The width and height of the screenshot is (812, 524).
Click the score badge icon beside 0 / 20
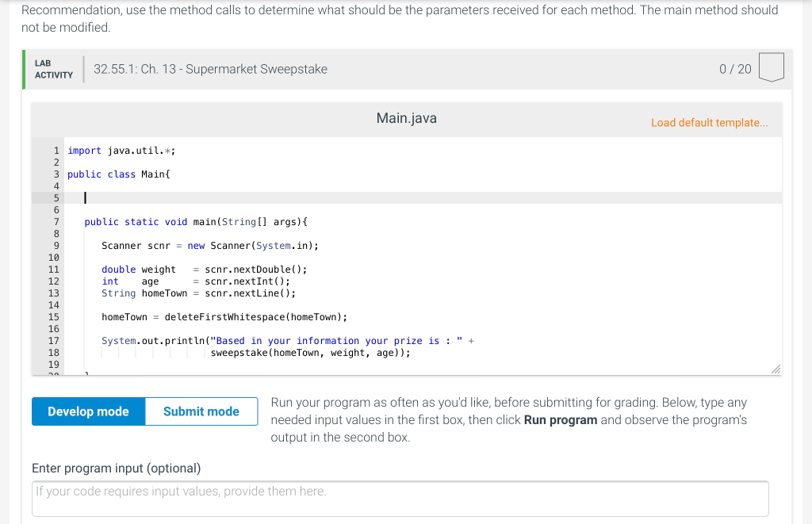(771, 68)
